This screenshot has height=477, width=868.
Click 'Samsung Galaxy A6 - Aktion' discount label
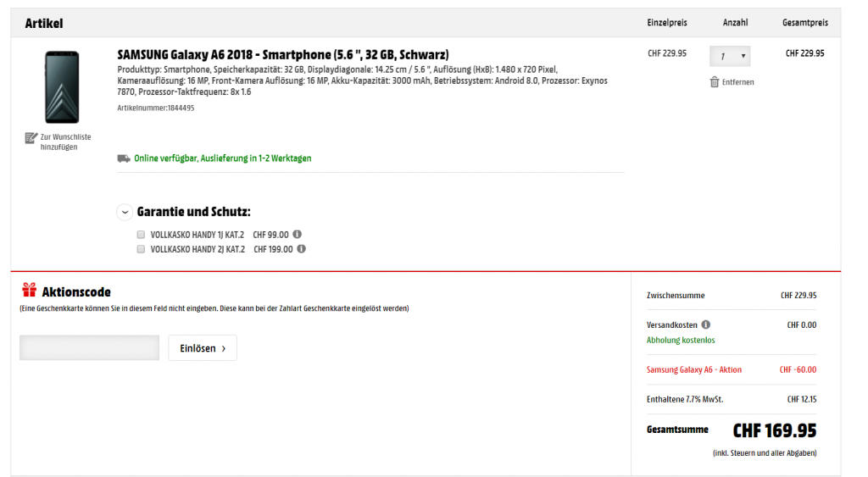[x=694, y=369]
